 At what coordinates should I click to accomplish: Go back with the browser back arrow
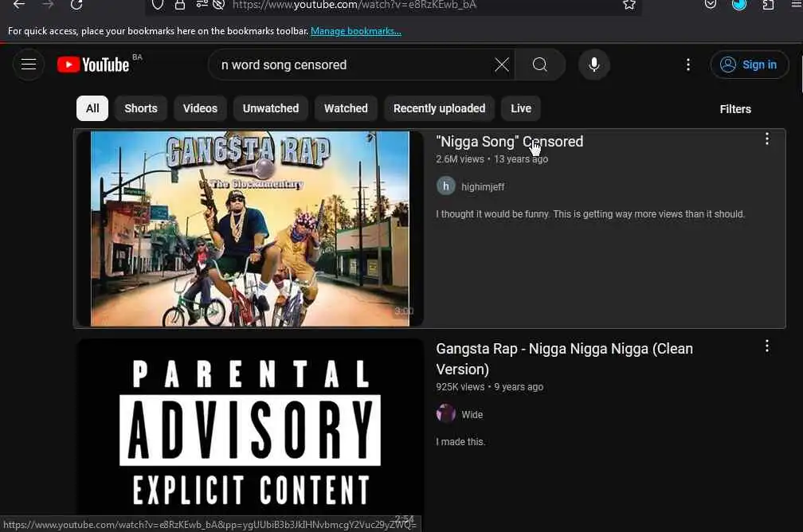pyautogui.click(x=19, y=5)
